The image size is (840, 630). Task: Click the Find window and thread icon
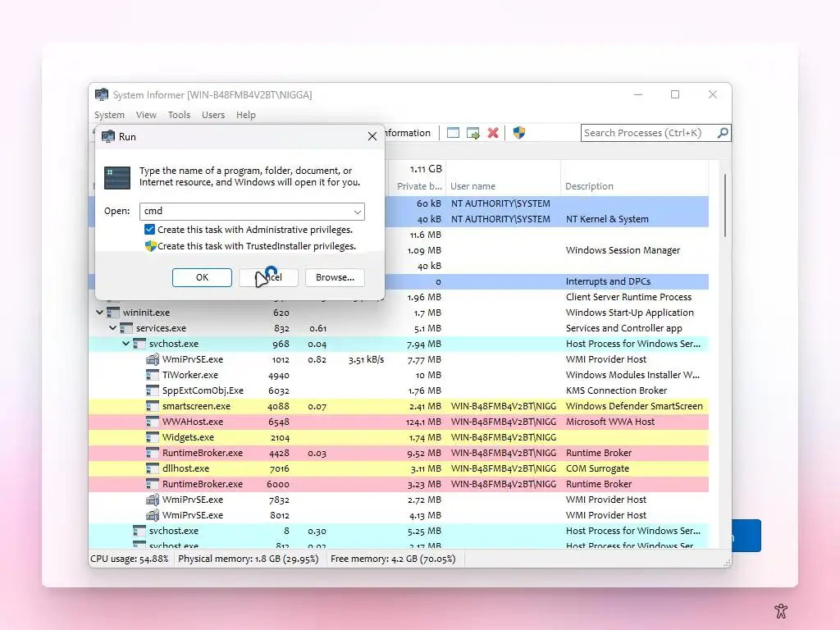(x=473, y=133)
